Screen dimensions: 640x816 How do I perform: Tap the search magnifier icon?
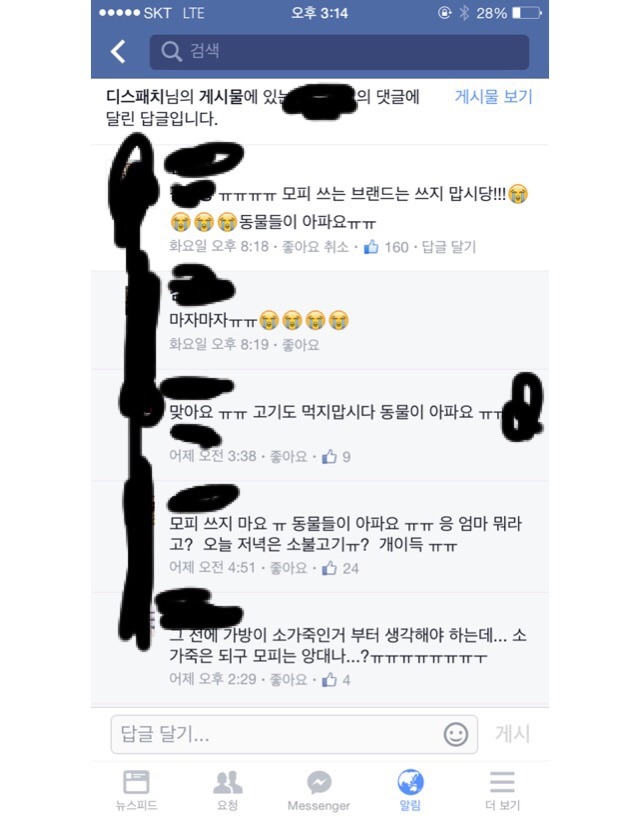(x=170, y=52)
